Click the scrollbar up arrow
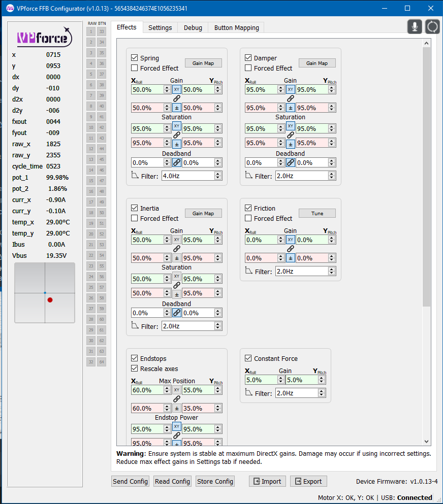The image size is (443, 504). [427, 43]
